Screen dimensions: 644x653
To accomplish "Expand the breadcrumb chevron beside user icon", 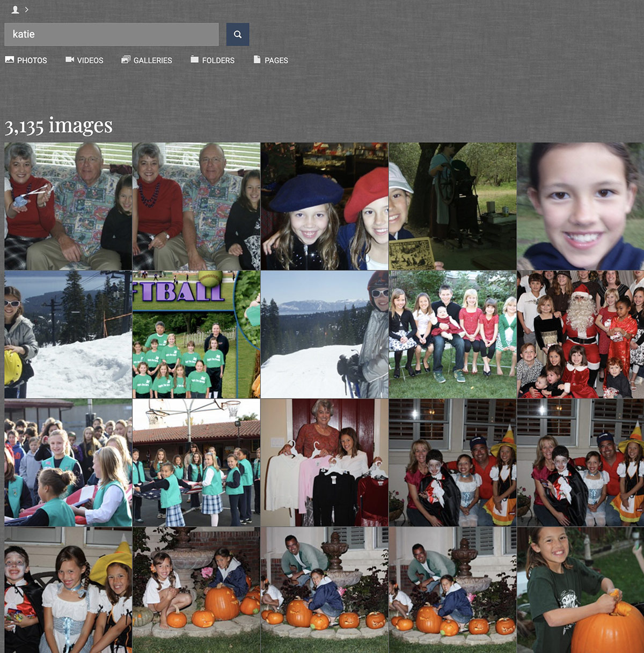I will coord(27,9).
